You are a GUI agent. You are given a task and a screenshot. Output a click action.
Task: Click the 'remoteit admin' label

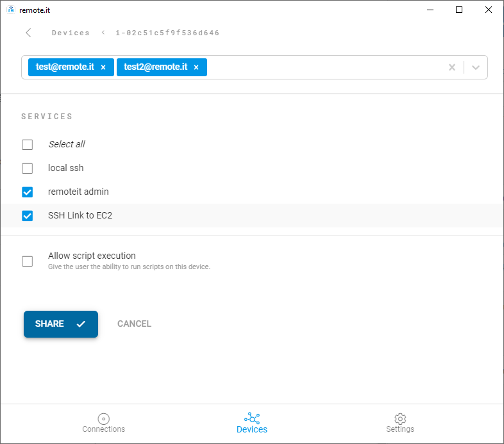78,192
